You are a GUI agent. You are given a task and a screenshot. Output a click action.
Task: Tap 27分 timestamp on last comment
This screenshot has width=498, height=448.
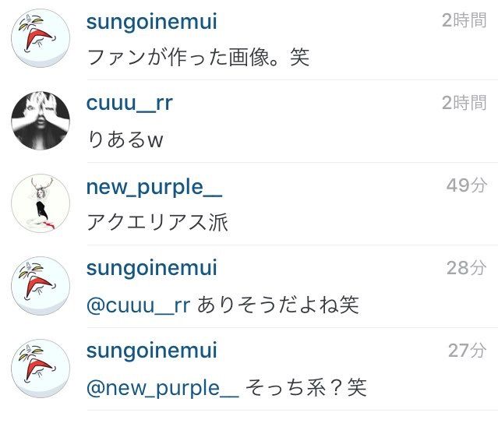467,351
